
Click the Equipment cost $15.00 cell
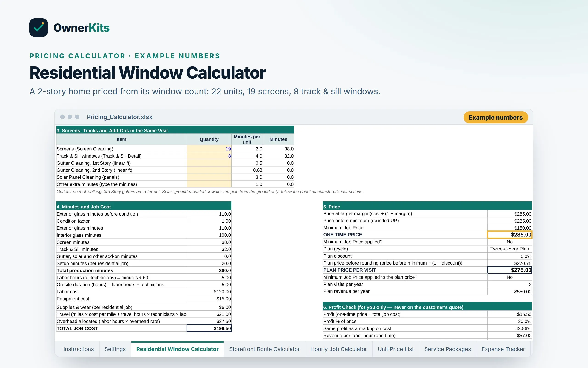(x=209, y=299)
